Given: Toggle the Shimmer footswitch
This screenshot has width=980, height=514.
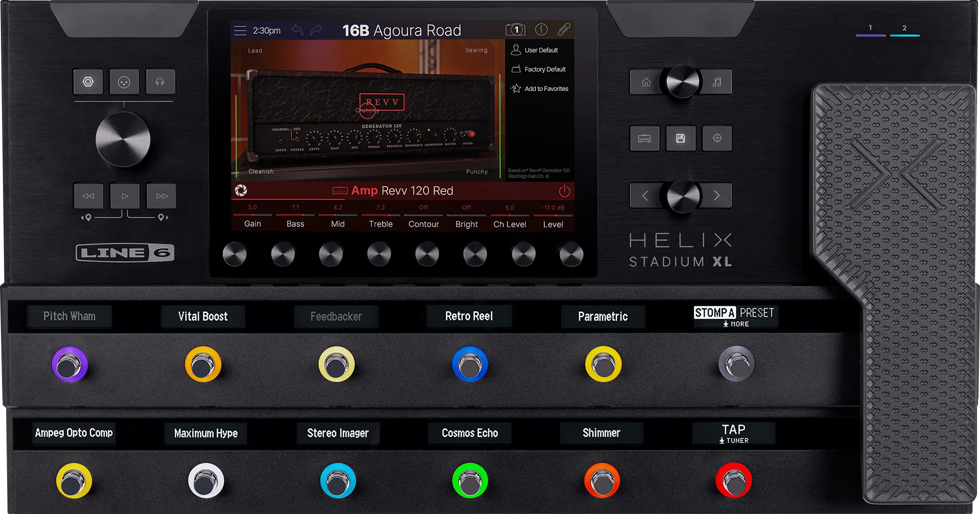Looking at the screenshot, I should point(602,481).
